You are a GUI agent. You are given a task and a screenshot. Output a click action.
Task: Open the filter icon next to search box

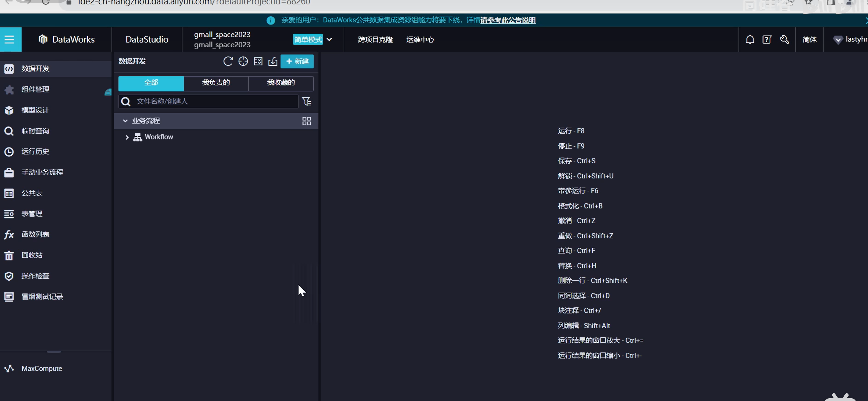point(306,101)
